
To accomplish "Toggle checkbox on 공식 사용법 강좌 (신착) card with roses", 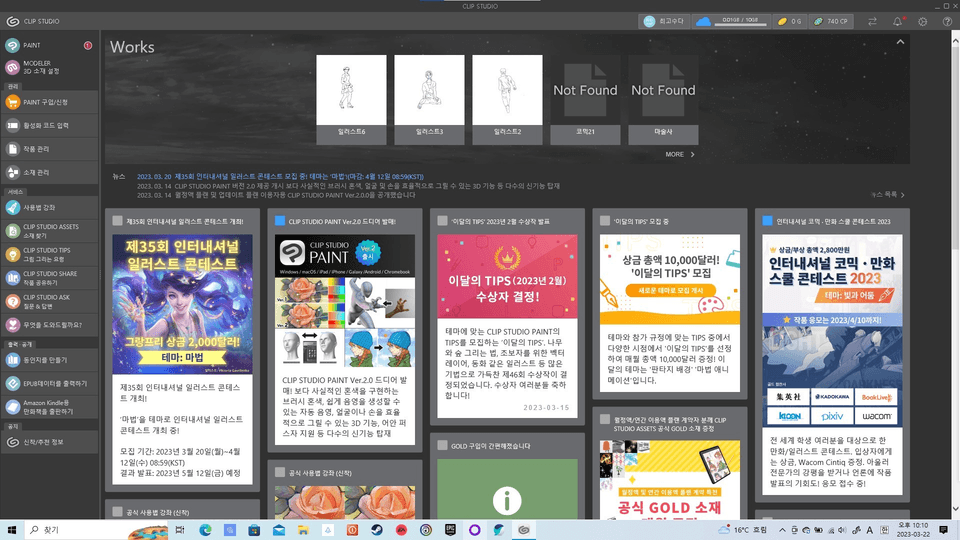I will coord(280,473).
